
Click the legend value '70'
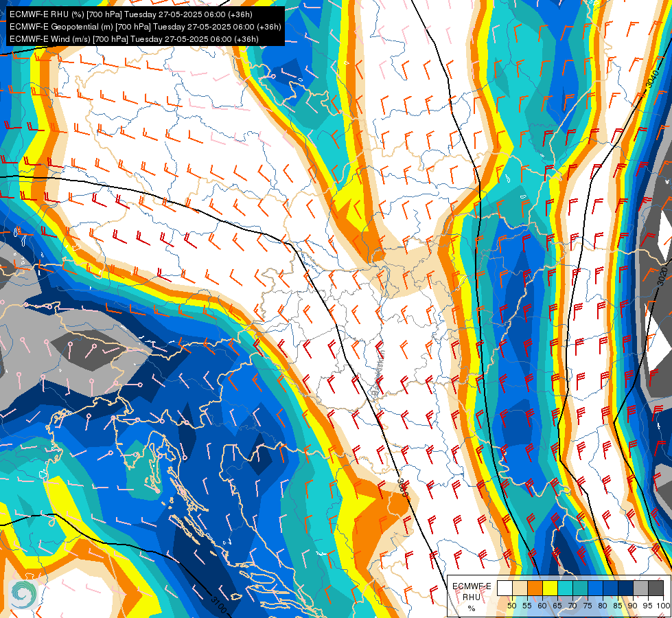572,606
